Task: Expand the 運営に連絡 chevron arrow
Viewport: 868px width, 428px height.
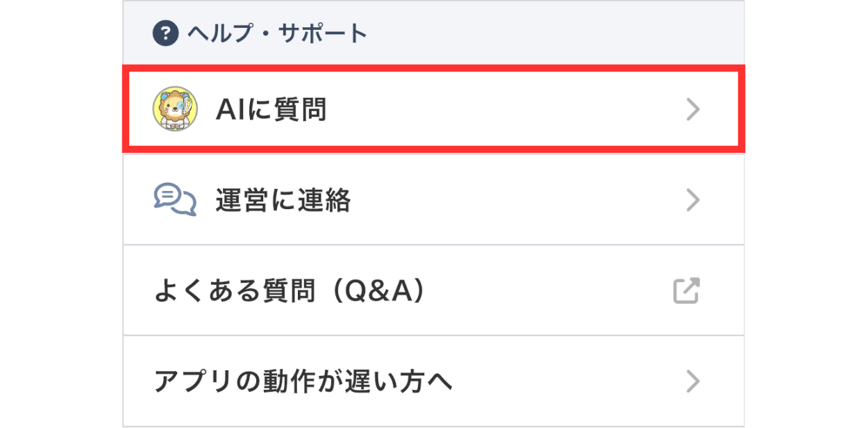Action: coord(692,200)
